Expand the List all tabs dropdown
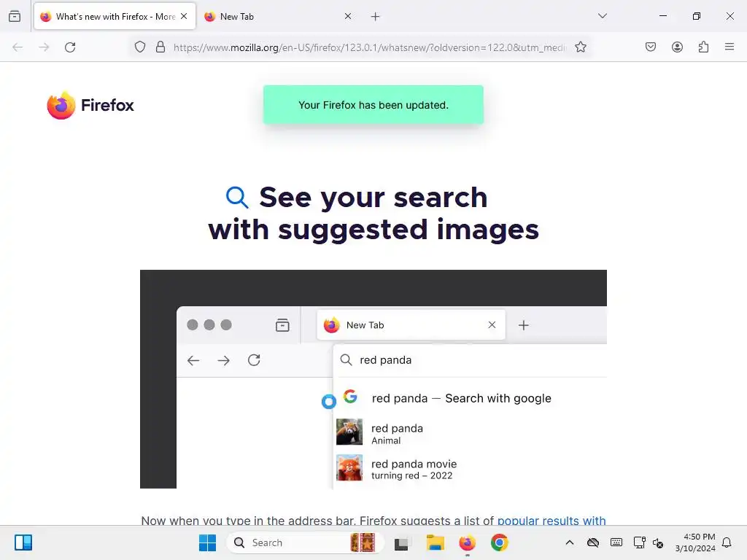 point(602,16)
